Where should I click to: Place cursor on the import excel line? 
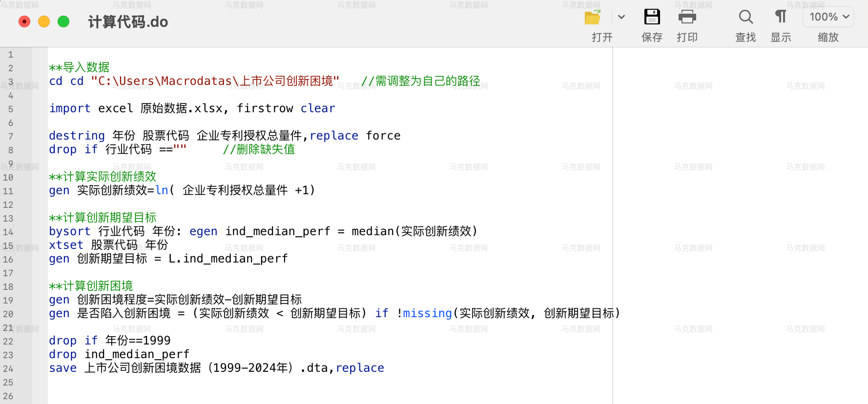pyautogui.click(x=192, y=108)
